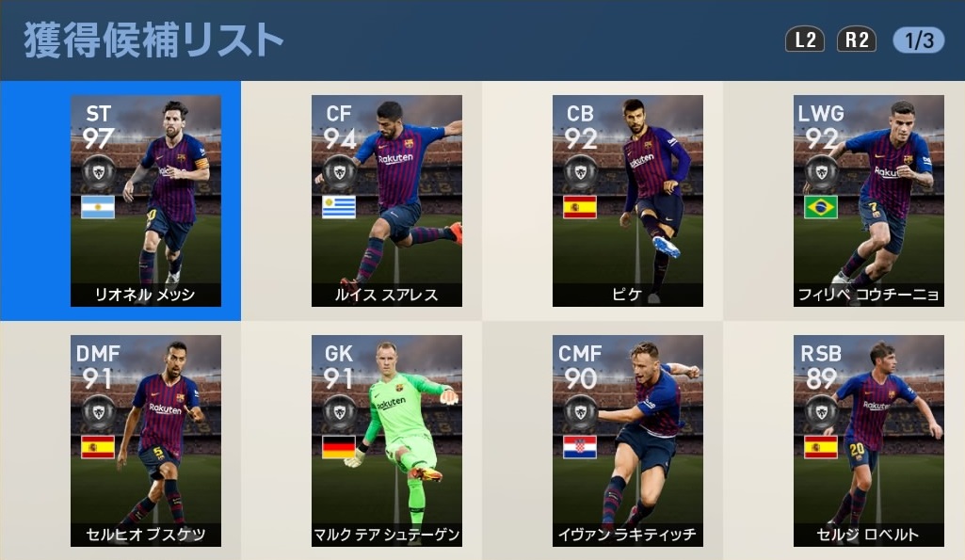The height and width of the screenshot is (560, 965).
Task: Click the Argentina flag on Messi's card
Action: pyautogui.click(x=98, y=207)
